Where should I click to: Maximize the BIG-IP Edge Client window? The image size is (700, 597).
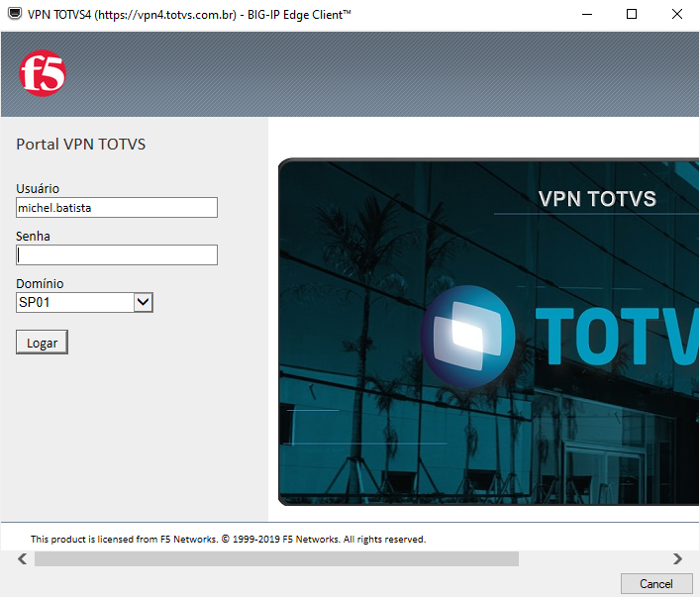click(632, 14)
